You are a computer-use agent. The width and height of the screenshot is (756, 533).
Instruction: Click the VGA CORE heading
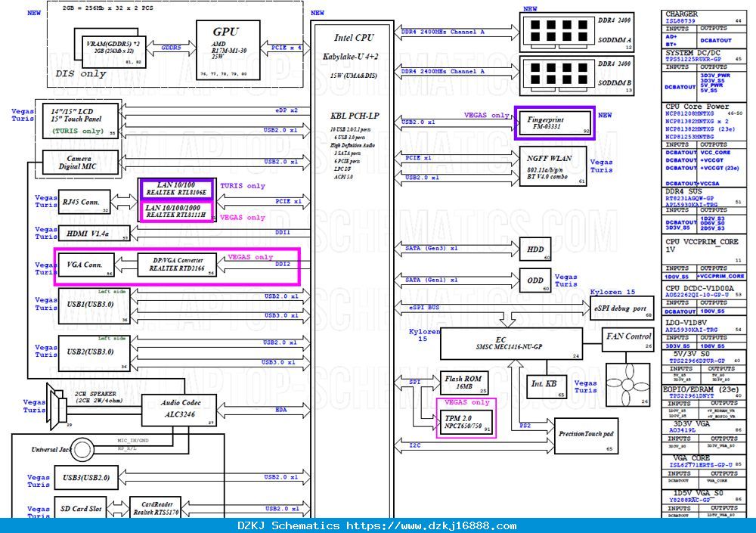(x=692, y=457)
